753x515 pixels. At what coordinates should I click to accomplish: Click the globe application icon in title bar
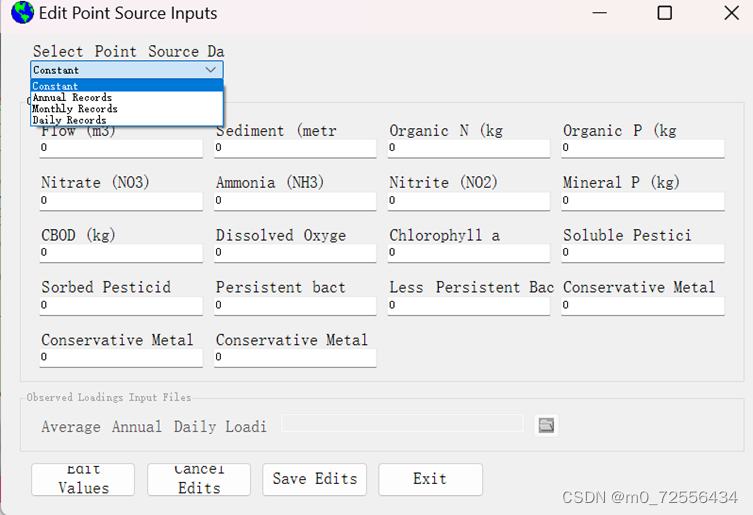tap(22, 13)
